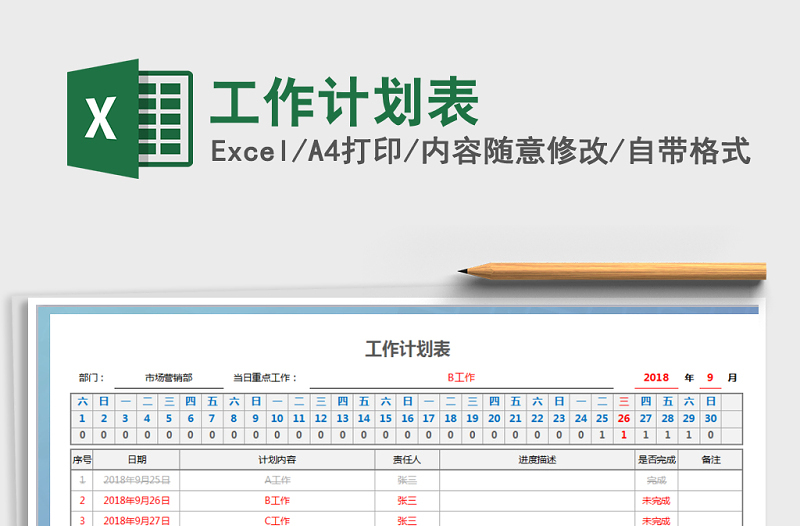Select the struck-through 2018年9月25日 cell

(x=137, y=480)
